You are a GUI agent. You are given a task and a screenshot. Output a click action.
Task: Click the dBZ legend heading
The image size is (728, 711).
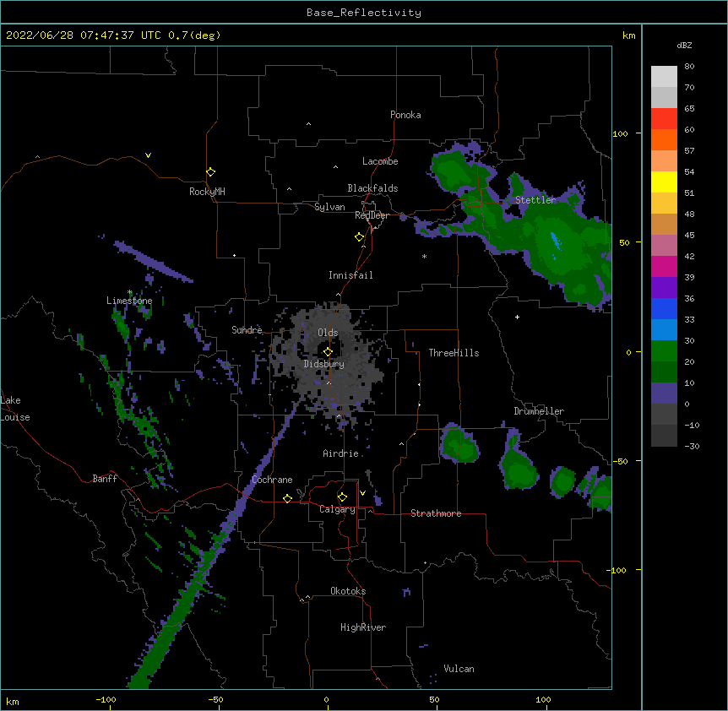pyautogui.click(x=684, y=45)
